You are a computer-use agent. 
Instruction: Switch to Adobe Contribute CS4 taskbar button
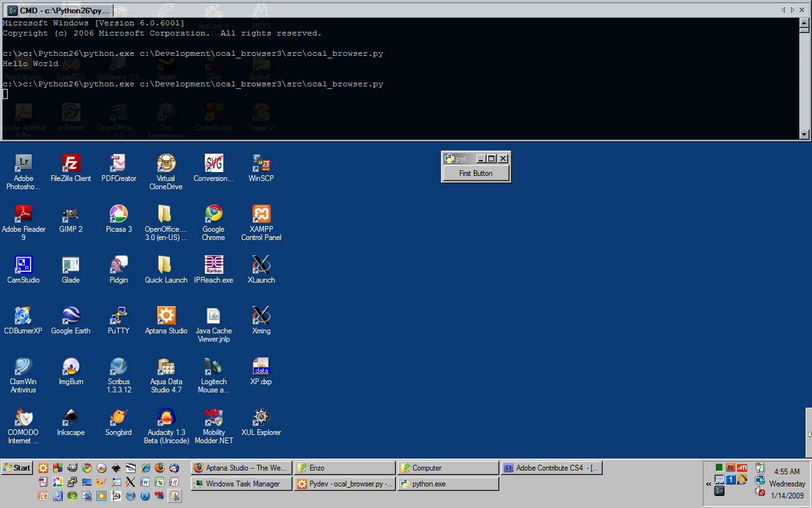552,468
